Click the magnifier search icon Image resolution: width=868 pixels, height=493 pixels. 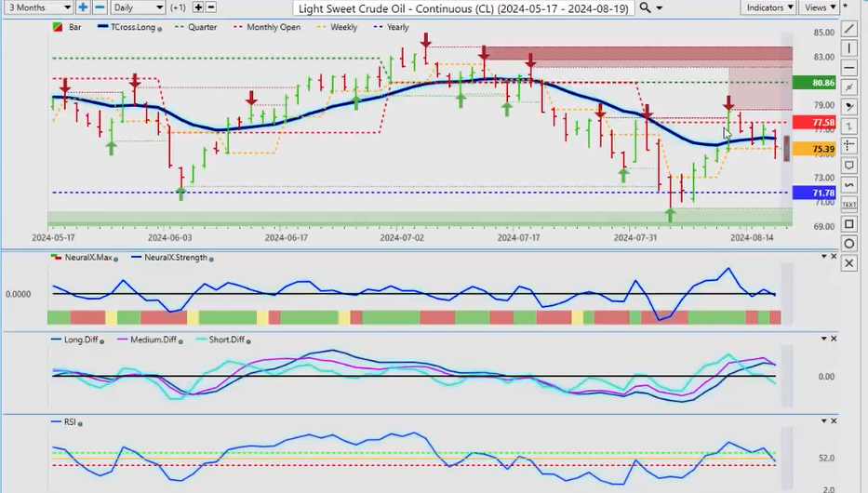click(646, 7)
